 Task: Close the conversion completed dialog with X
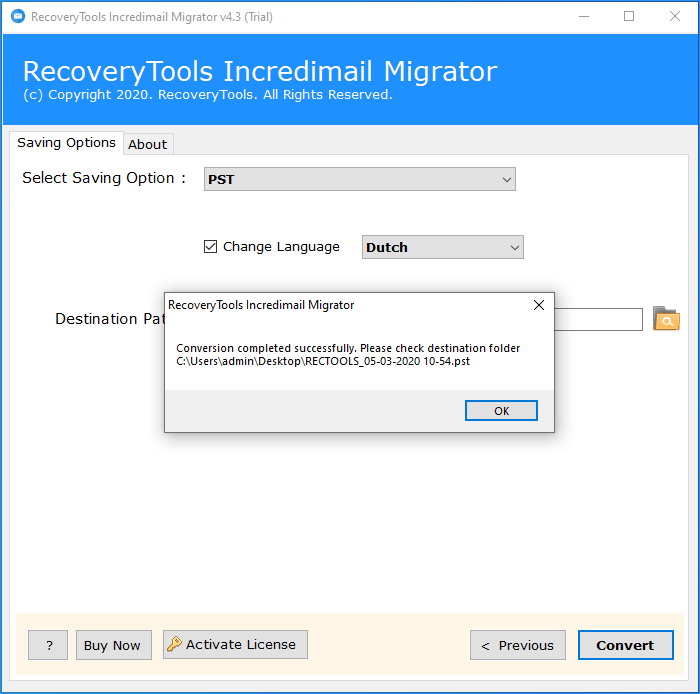click(539, 305)
